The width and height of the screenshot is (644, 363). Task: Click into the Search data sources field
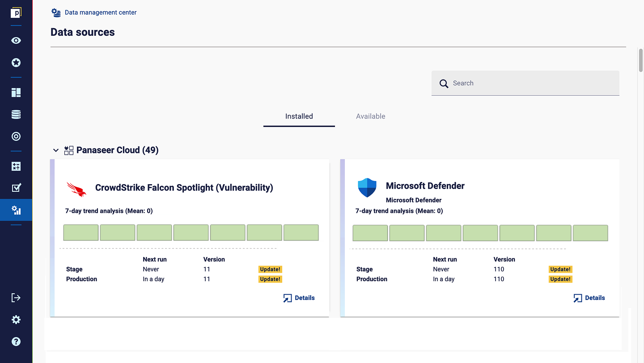[525, 83]
